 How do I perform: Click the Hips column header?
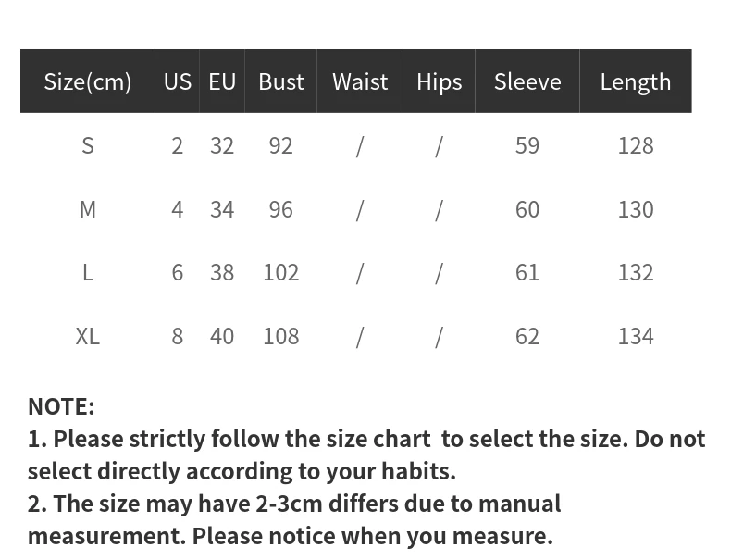(440, 81)
